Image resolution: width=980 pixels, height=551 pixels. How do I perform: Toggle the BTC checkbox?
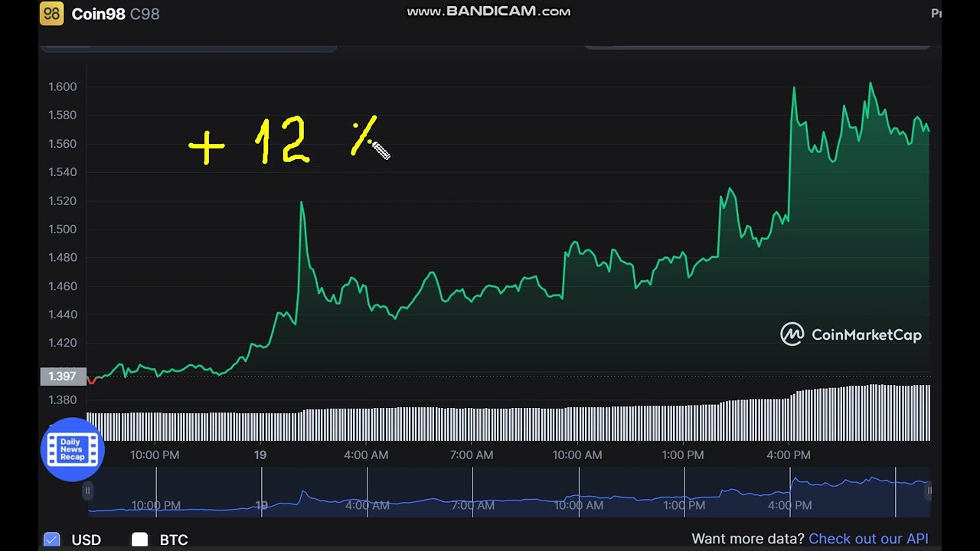[x=139, y=540]
